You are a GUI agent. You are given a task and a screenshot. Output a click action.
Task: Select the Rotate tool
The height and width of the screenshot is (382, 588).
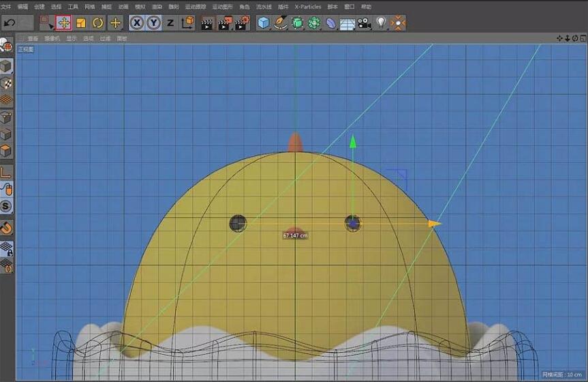click(x=98, y=23)
